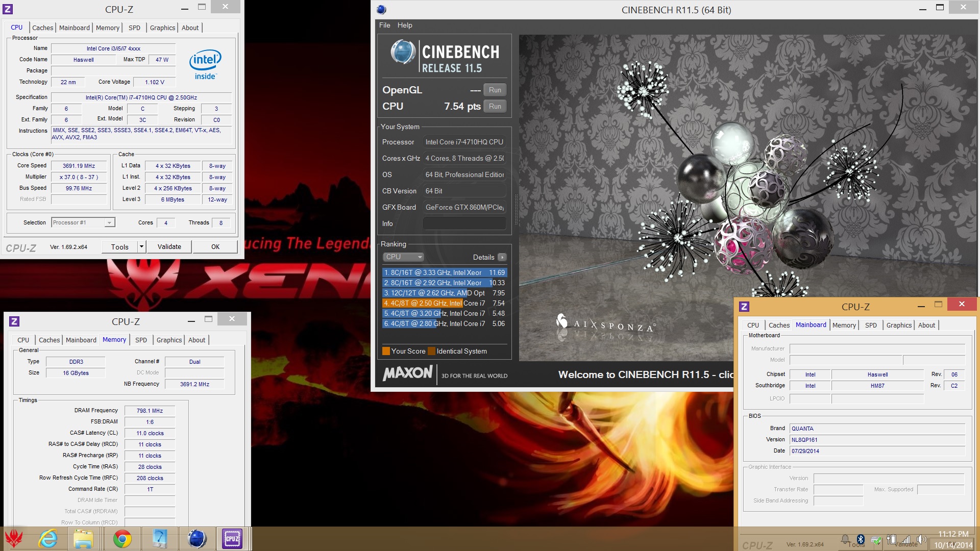This screenshot has height=551, width=980.
Task: Click the Bluetooth tray icon
Action: click(x=861, y=539)
